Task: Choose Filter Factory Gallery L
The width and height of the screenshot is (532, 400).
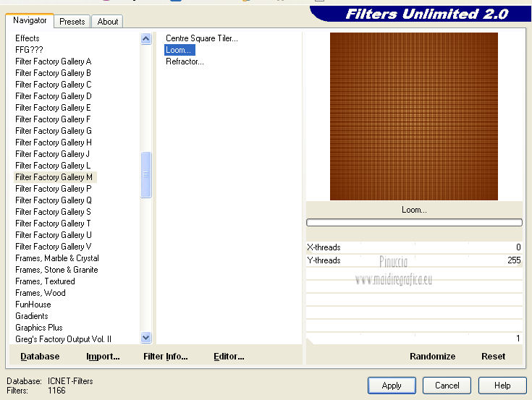Action: (x=53, y=166)
